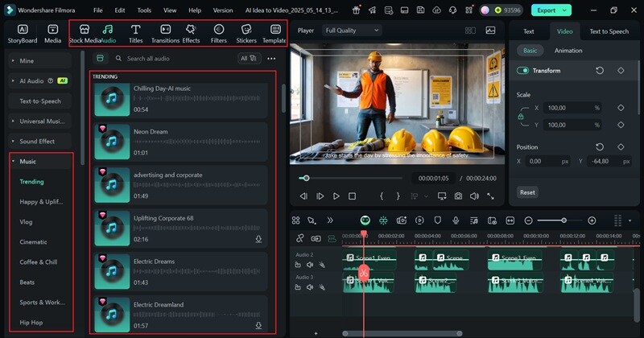Zoom out timeline with minus icon
The height and width of the screenshot is (338, 644).
pos(529,221)
